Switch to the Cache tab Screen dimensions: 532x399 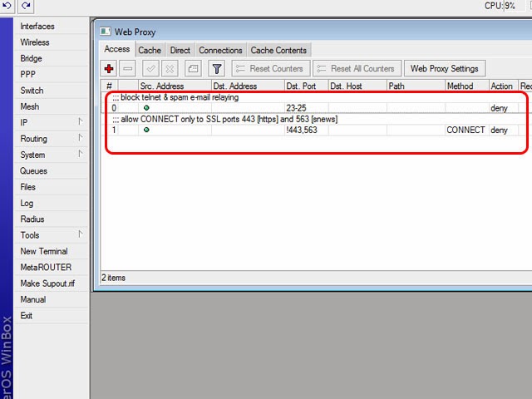tap(150, 50)
